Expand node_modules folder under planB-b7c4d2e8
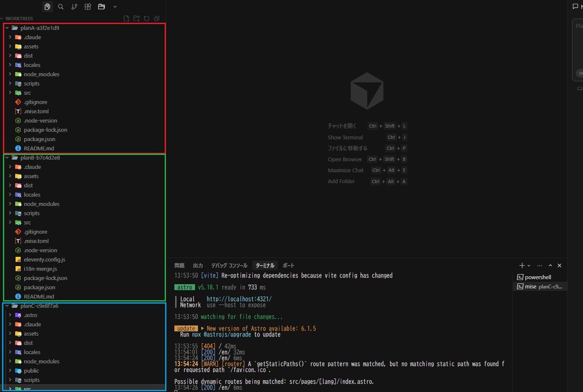This screenshot has width=583, height=392. click(10, 204)
